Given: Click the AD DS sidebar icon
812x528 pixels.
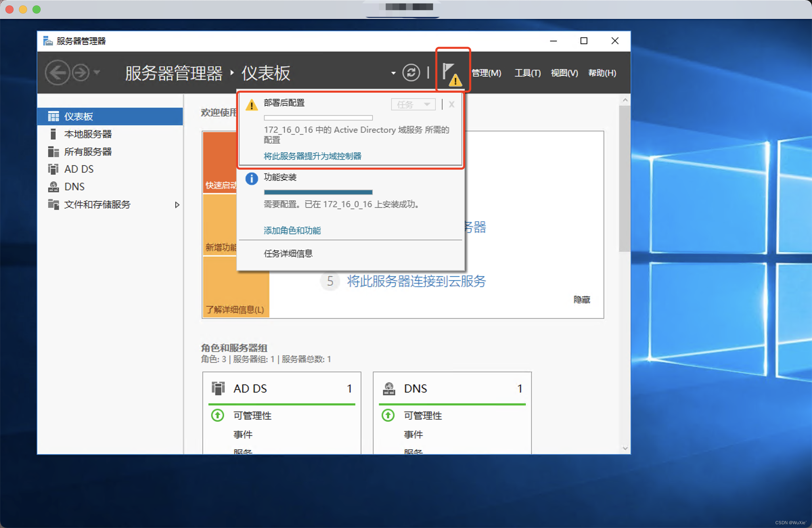Looking at the screenshot, I should tap(53, 169).
